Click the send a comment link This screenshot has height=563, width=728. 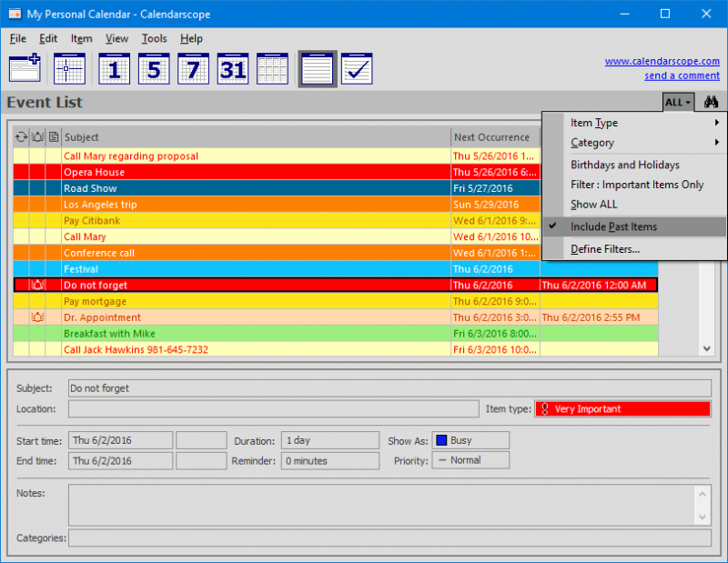(x=682, y=75)
